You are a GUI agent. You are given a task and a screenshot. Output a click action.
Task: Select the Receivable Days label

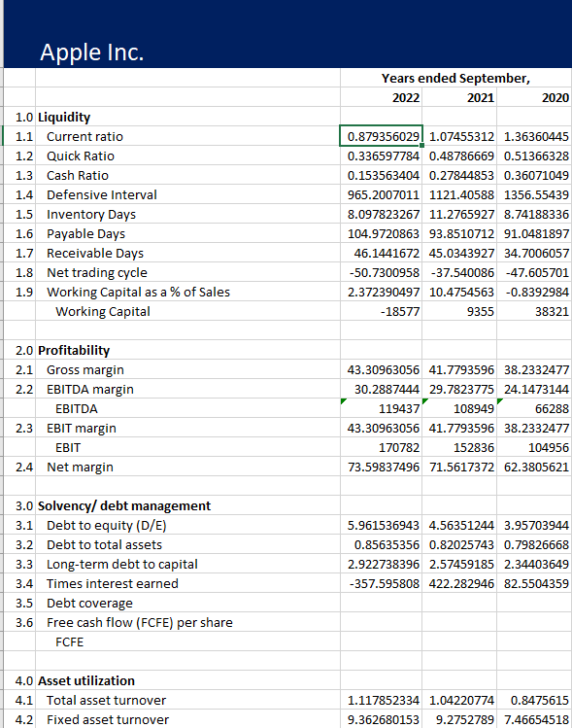(95, 254)
